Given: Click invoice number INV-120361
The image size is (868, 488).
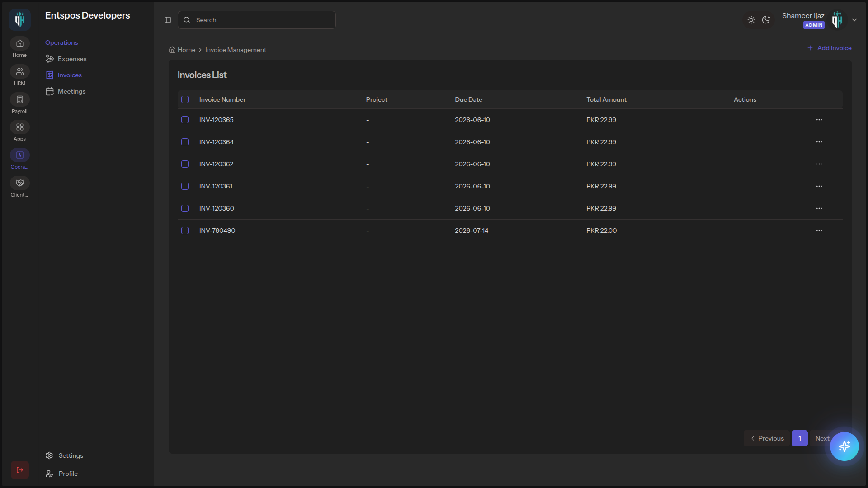Looking at the screenshot, I should [x=216, y=186].
